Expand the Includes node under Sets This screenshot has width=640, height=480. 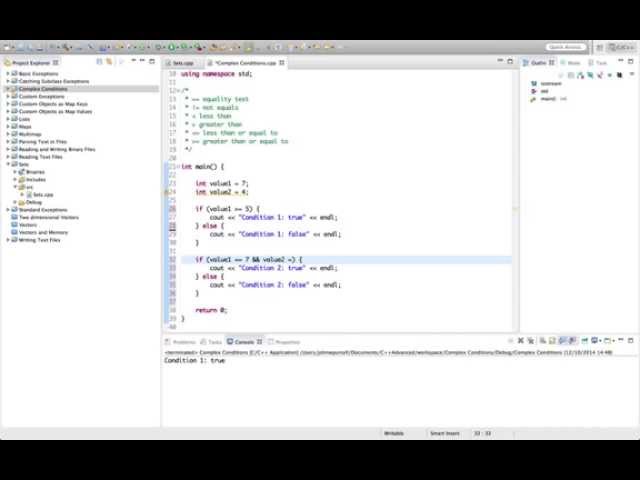[15, 179]
